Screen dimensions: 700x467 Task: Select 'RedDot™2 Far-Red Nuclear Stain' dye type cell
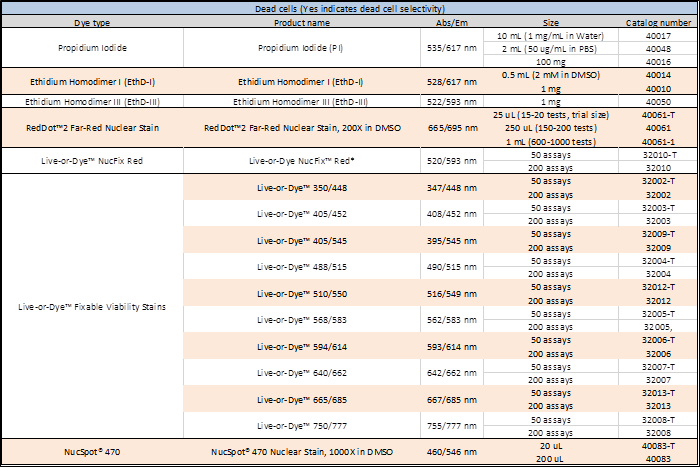point(92,128)
